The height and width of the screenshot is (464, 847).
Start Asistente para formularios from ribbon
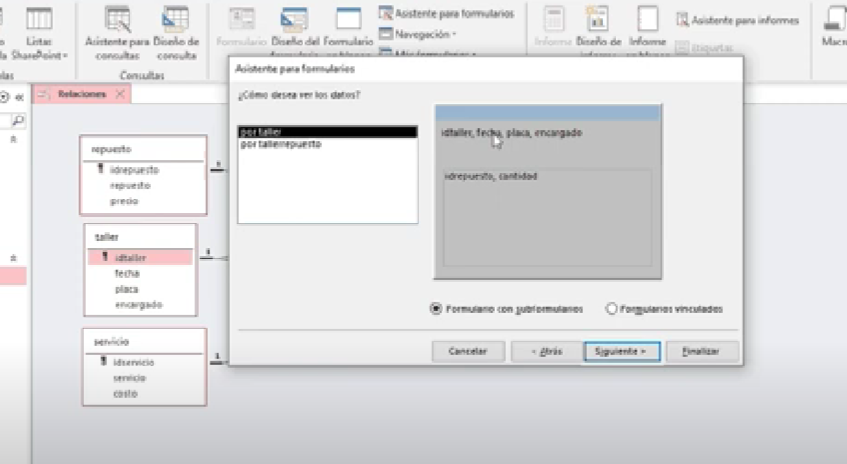click(447, 14)
